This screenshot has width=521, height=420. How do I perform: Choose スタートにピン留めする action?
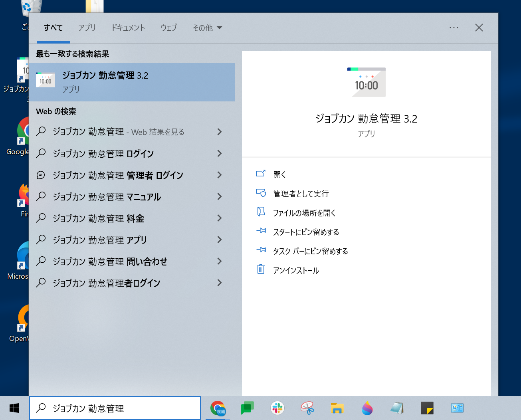coord(306,232)
